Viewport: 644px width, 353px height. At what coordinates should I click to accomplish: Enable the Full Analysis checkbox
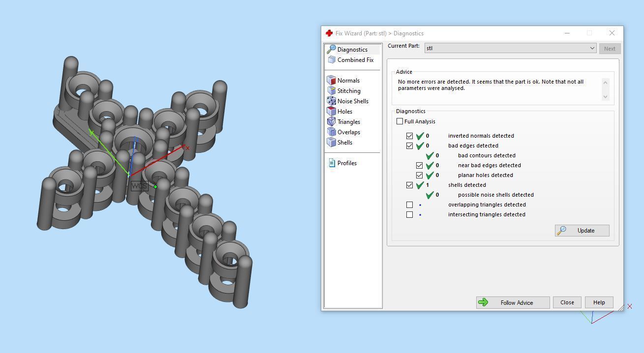coord(399,121)
